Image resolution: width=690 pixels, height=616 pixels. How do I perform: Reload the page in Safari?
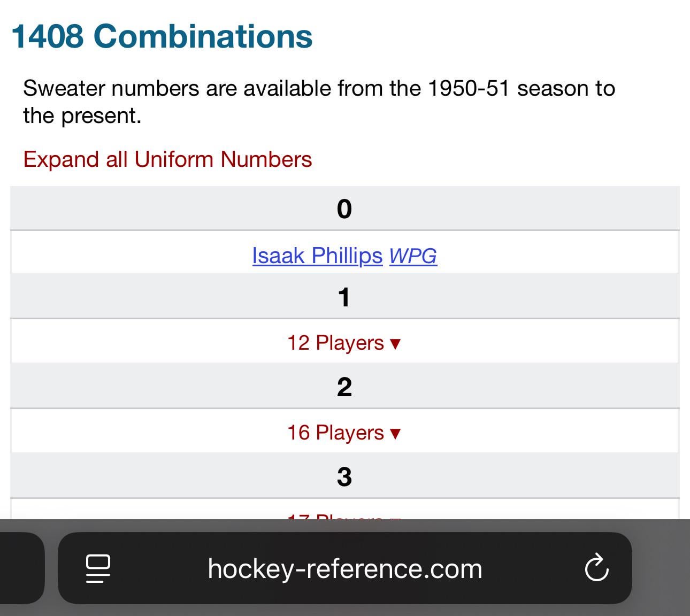[596, 568]
